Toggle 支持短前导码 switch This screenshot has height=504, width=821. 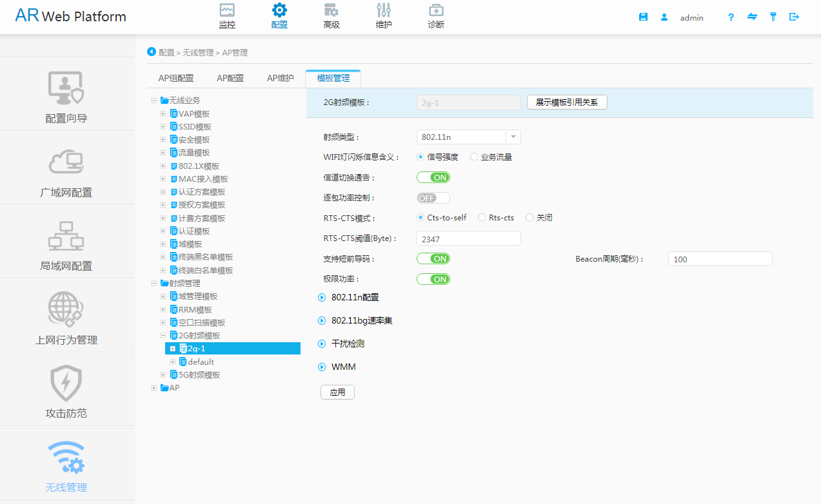coord(433,258)
